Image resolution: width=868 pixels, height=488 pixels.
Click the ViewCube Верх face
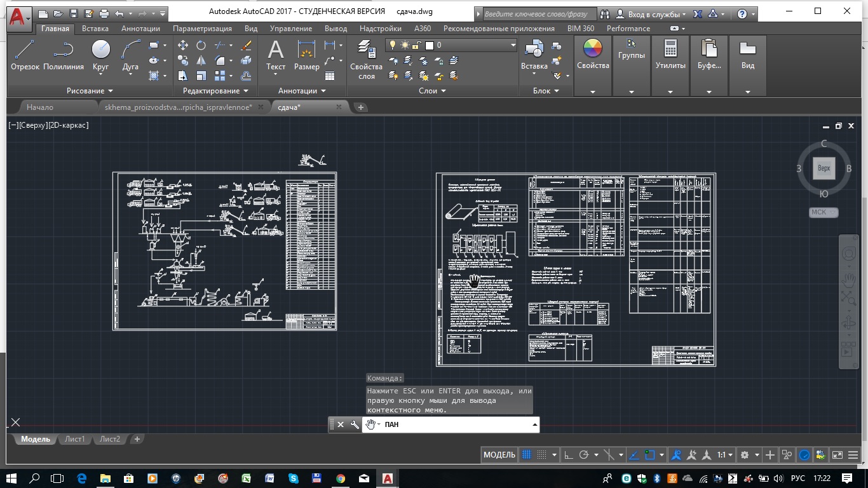pos(824,168)
